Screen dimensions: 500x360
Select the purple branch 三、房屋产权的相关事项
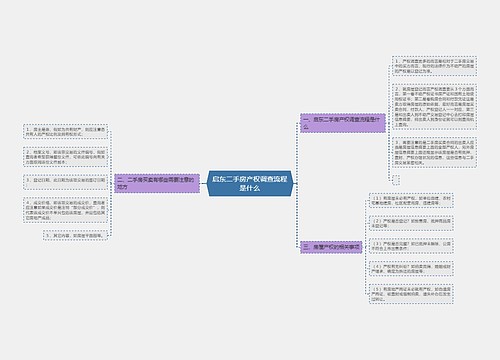331,247
